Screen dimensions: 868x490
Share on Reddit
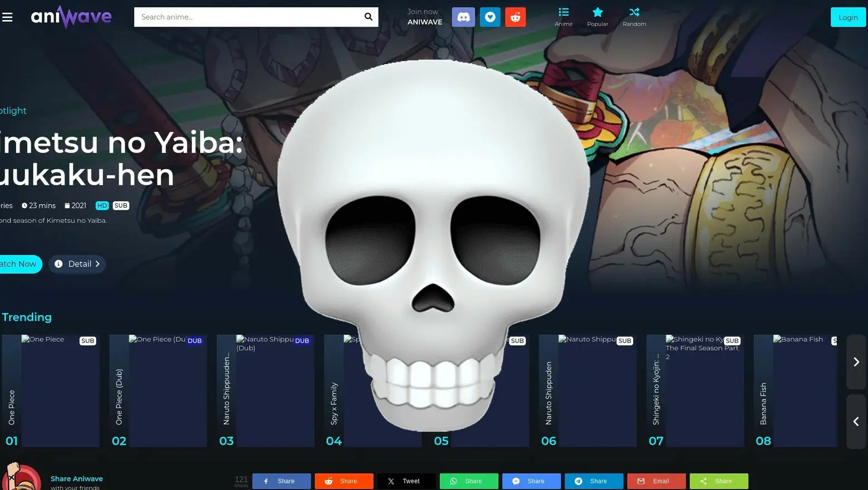[344, 481]
